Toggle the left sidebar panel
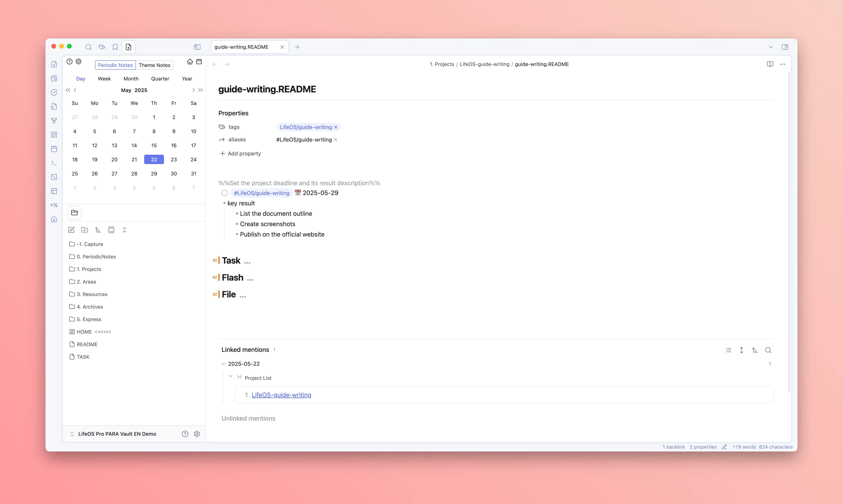843x504 pixels. (x=197, y=47)
